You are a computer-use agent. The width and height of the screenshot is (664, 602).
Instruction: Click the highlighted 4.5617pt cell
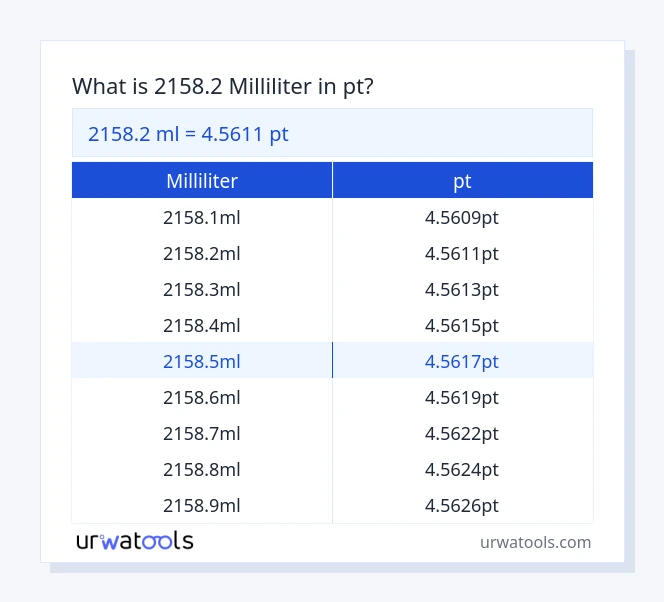coord(462,361)
